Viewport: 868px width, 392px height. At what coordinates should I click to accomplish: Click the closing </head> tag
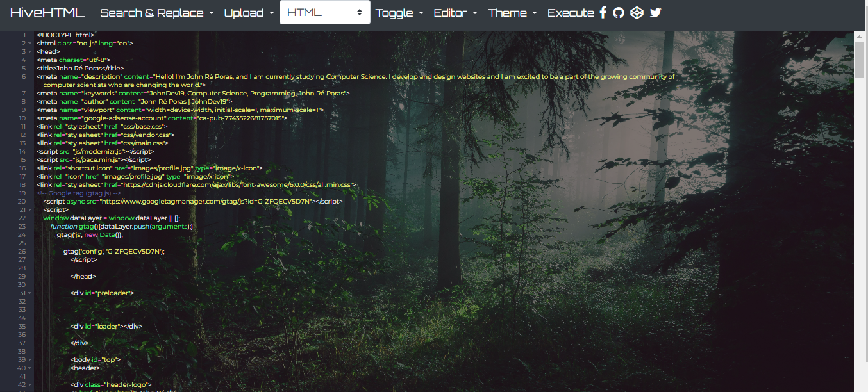tap(83, 276)
